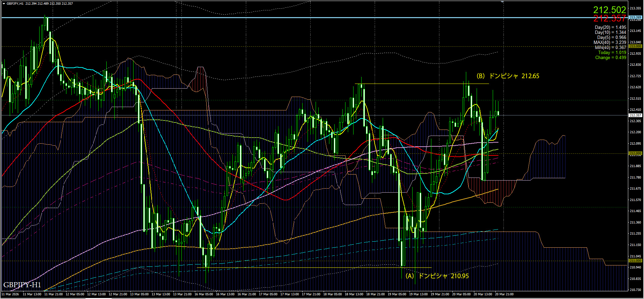This screenshot has height=299, width=644.
Task: Click the GBPJPY,H1 OHLC header text
Action: point(40,4)
